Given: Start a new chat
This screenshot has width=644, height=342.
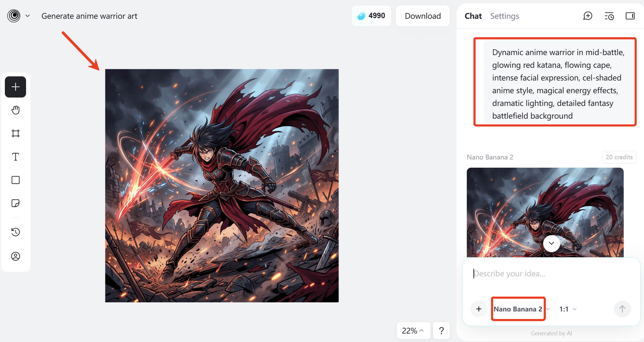Looking at the screenshot, I should 588,16.
